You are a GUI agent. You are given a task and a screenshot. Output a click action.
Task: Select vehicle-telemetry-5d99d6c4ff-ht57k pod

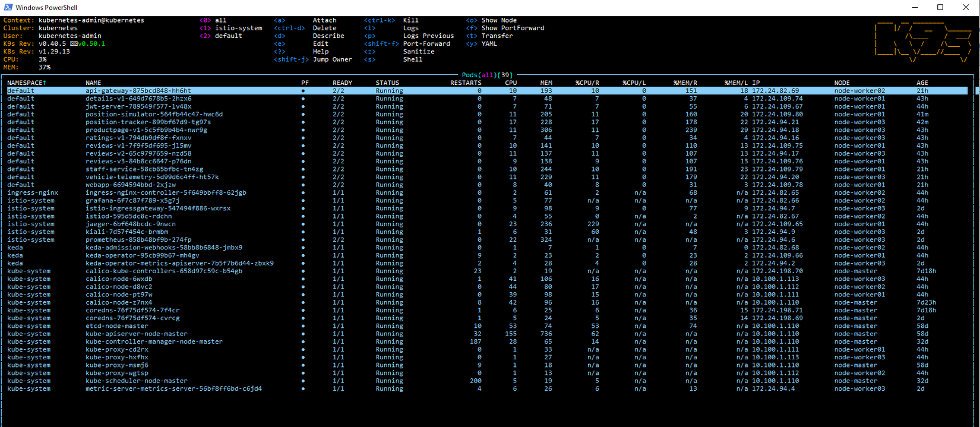click(152, 177)
